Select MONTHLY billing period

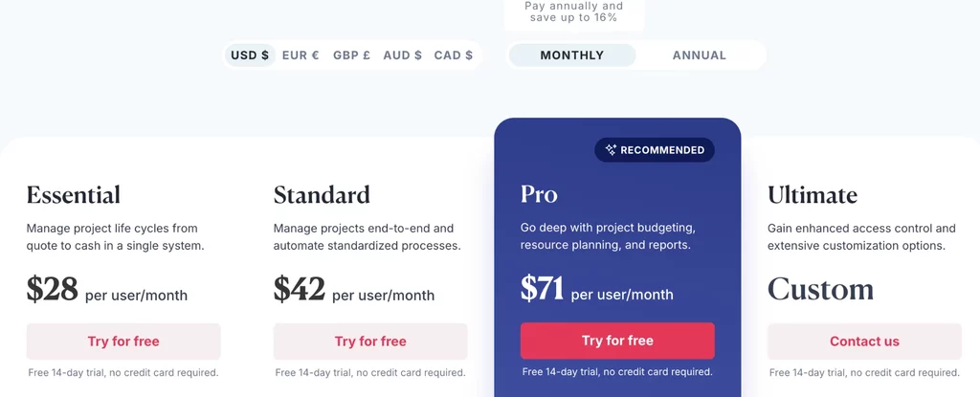tap(572, 55)
